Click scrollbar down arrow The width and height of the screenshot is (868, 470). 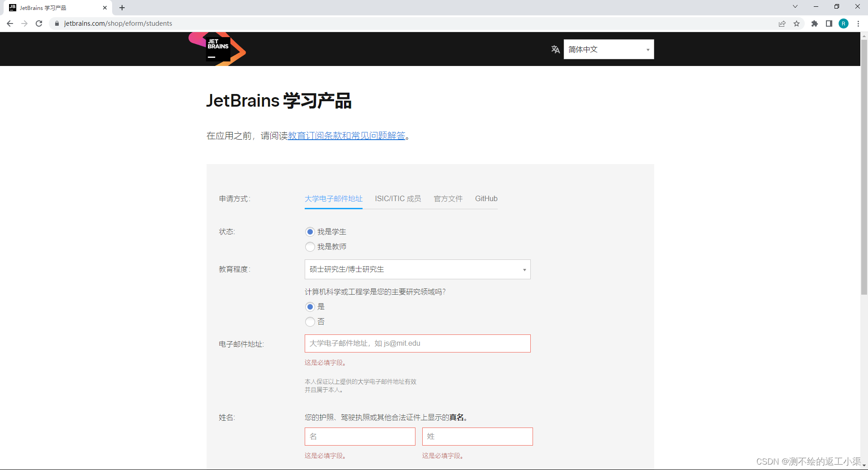pyautogui.click(x=864, y=465)
